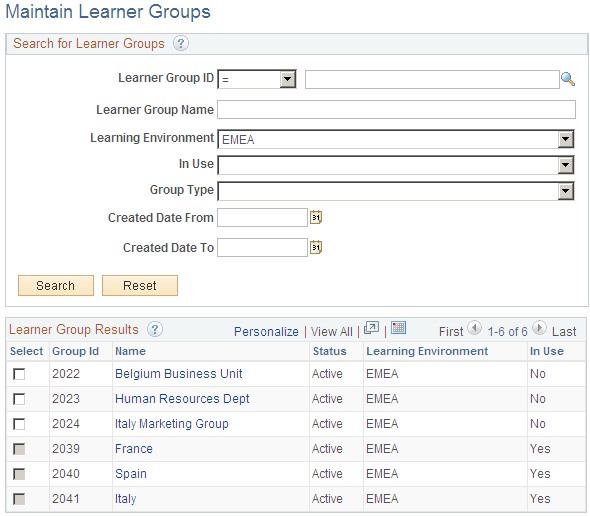Focus Created Date From field
The height and width of the screenshot is (516, 590).
262,218
